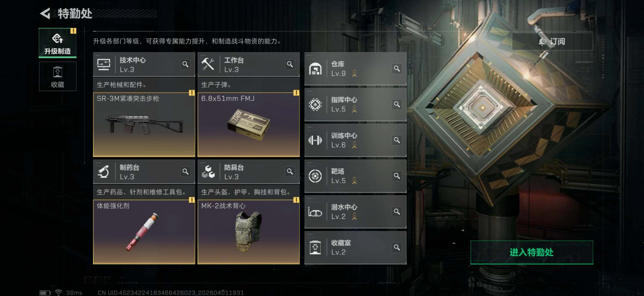Click the 订阅 subscribe button
644x296 pixels.
(552, 41)
